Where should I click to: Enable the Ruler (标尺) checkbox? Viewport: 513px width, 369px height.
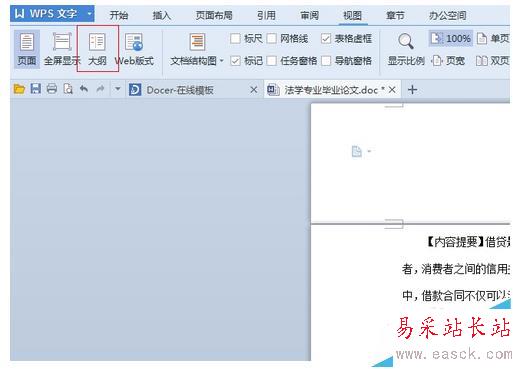coord(235,39)
